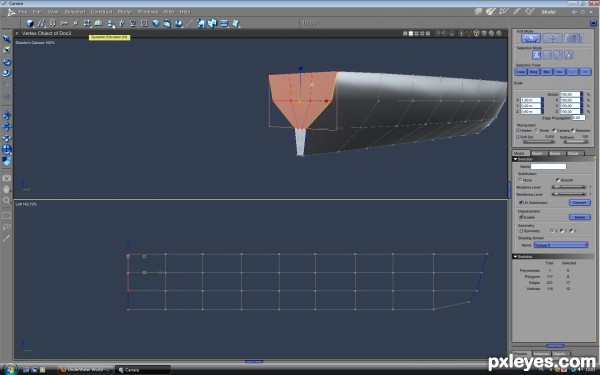Click the Global scale percentage field
The height and width of the screenshot is (375, 600).
pyautogui.click(x=571, y=94)
